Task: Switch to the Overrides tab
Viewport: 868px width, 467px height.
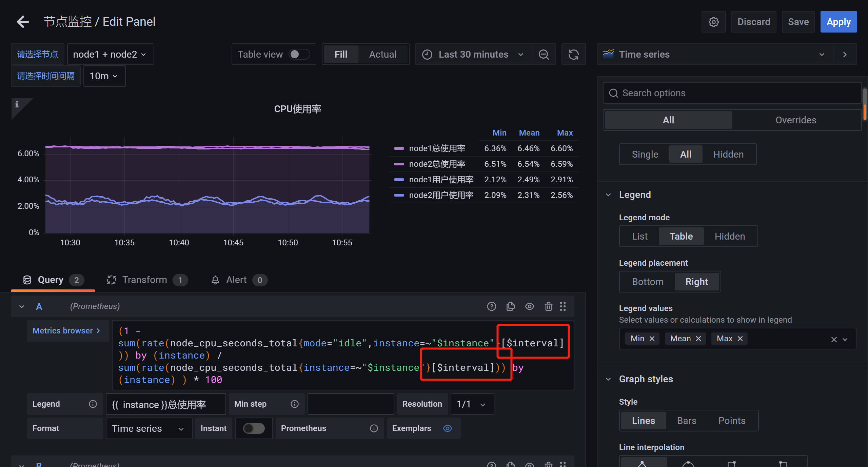Action: click(796, 120)
